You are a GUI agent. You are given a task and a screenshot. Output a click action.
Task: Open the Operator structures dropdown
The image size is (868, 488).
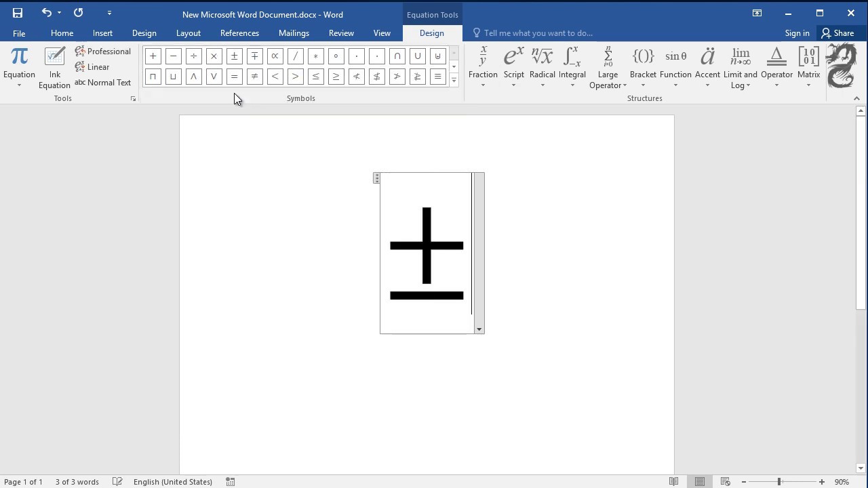776,68
